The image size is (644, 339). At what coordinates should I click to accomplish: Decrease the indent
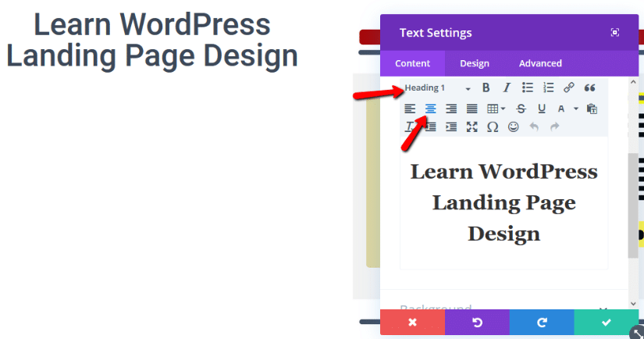point(430,127)
